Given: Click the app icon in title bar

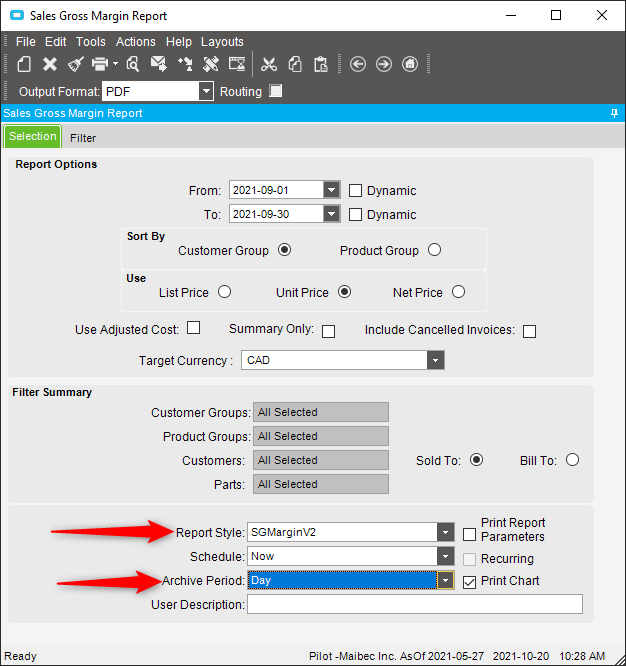Looking at the screenshot, I should [x=17, y=16].
